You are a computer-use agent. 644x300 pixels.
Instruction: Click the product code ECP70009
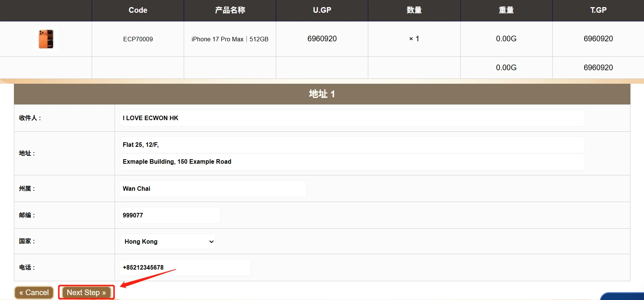[x=138, y=39]
